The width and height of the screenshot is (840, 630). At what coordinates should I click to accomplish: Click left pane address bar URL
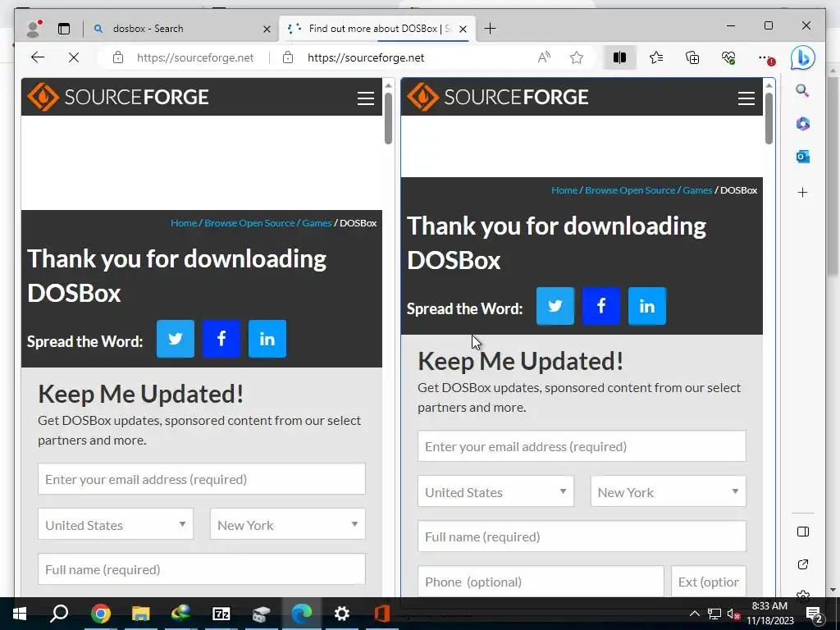tap(195, 58)
